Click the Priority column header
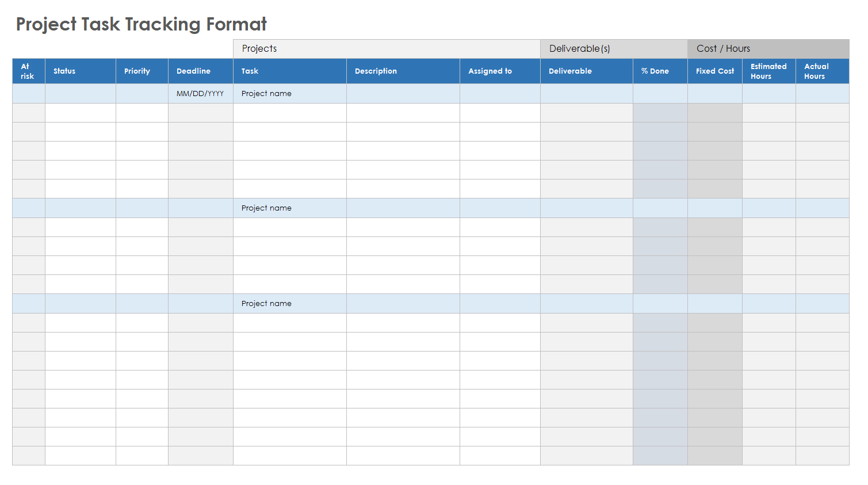The image size is (868, 485). 142,71
